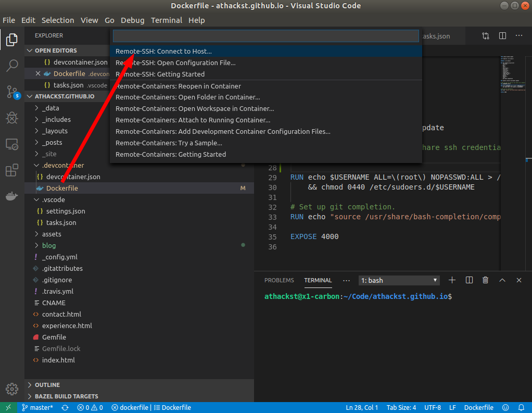Expand the _data folder
Screen dimensions: 532x413
pyautogui.click(x=50, y=108)
